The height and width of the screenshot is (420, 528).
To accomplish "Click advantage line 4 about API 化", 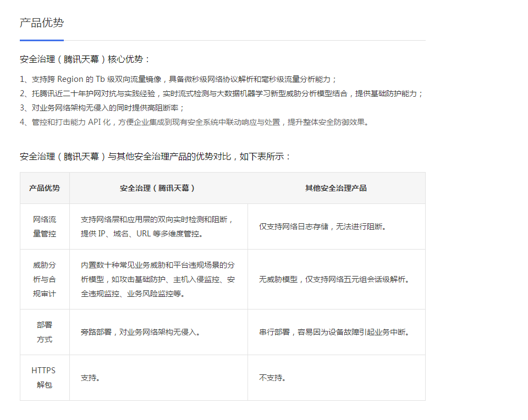I will 194,122.
